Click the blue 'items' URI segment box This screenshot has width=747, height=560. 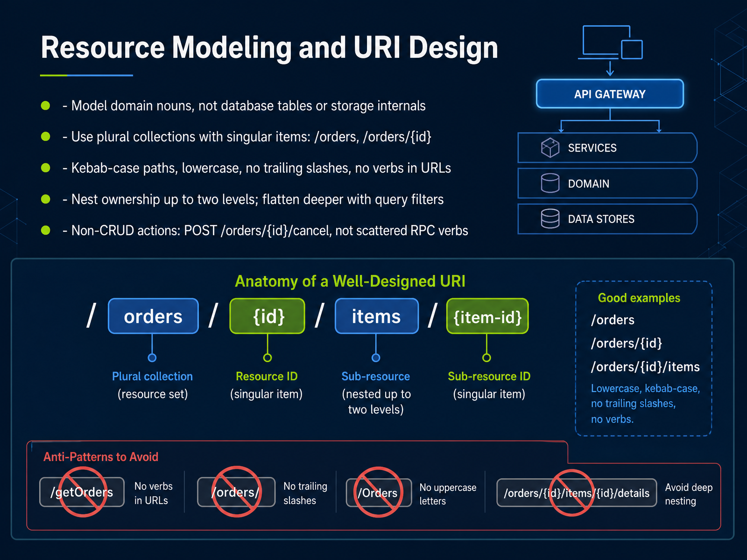tap(376, 316)
